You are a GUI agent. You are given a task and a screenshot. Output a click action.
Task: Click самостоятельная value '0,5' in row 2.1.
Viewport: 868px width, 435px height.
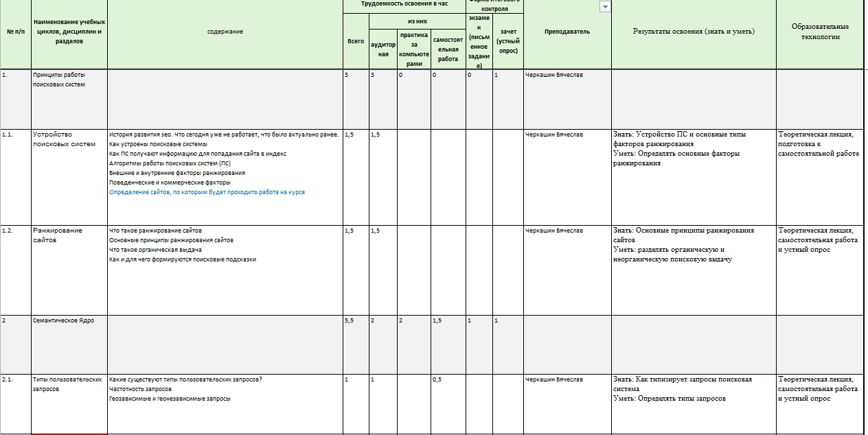448,403
